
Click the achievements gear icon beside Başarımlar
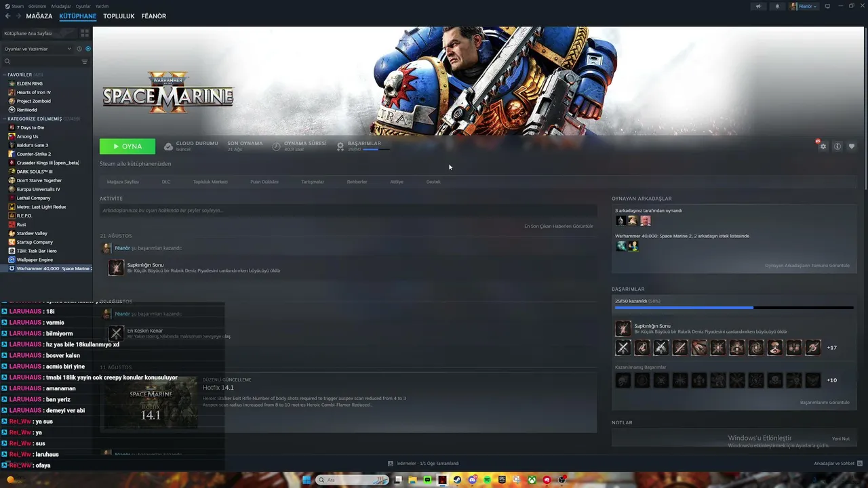click(x=340, y=146)
